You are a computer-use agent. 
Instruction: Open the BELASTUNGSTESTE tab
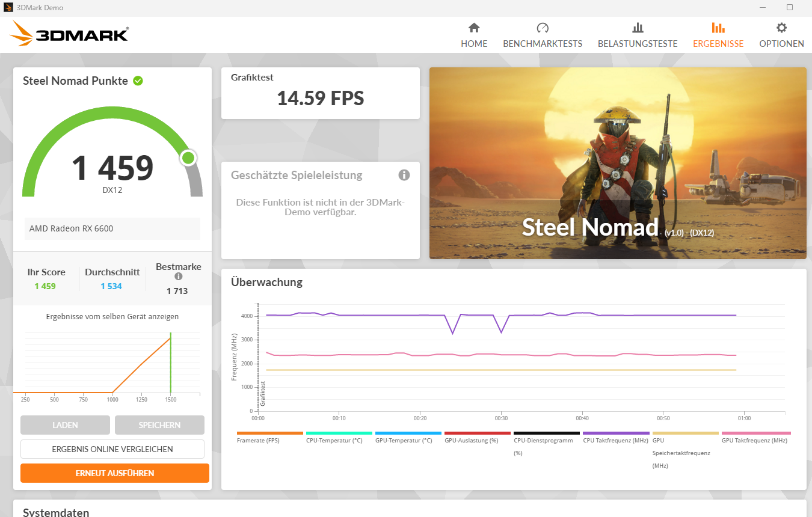click(x=638, y=35)
